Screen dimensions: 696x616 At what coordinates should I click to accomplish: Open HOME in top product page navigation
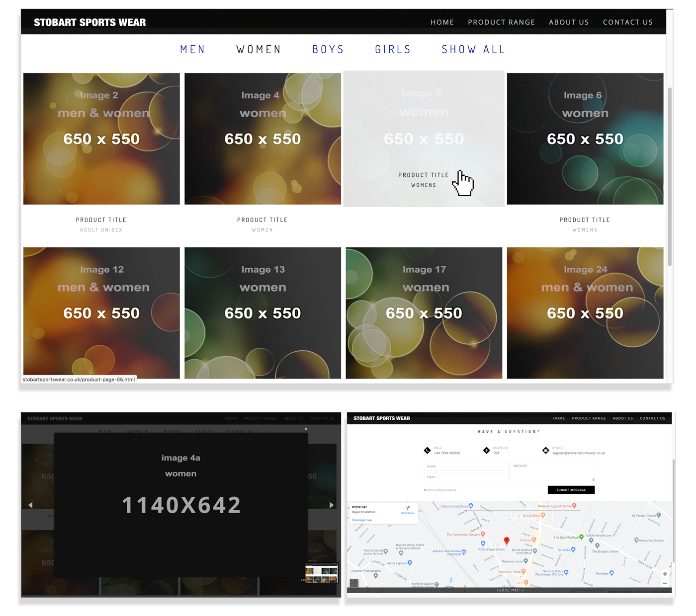click(x=442, y=22)
